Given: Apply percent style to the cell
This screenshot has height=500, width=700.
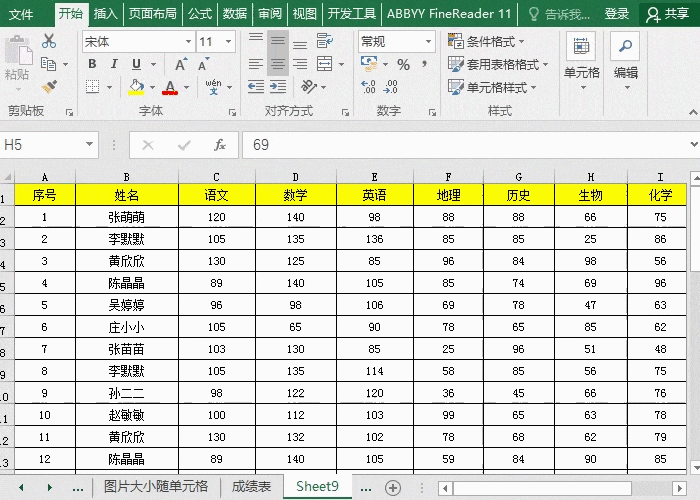Looking at the screenshot, I should point(403,64).
